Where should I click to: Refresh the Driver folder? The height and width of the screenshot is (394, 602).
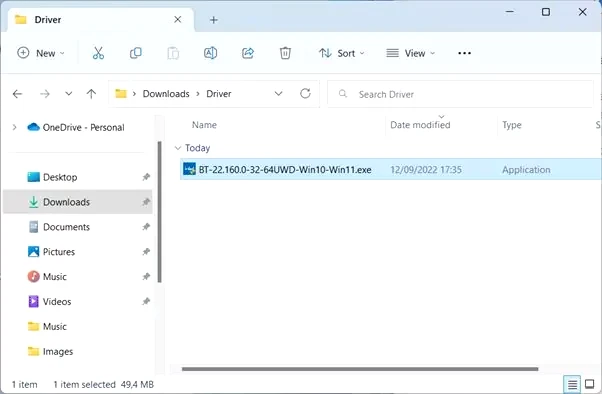pyautogui.click(x=305, y=93)
